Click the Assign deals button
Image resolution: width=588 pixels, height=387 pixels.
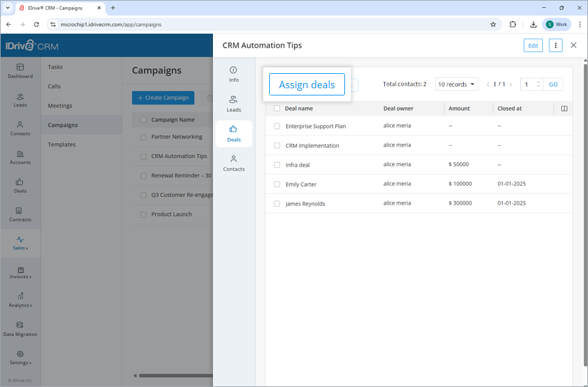coord(307,84)
